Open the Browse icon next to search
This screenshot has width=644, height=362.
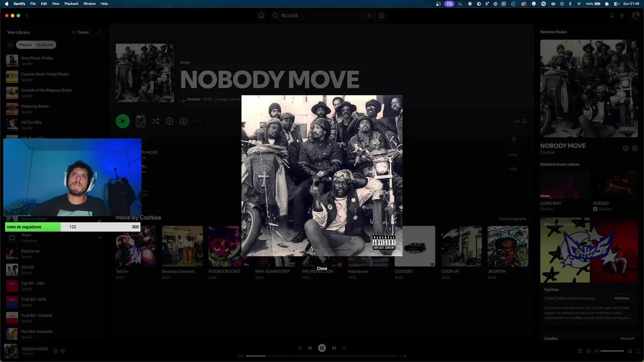click(x=381, y=16)
